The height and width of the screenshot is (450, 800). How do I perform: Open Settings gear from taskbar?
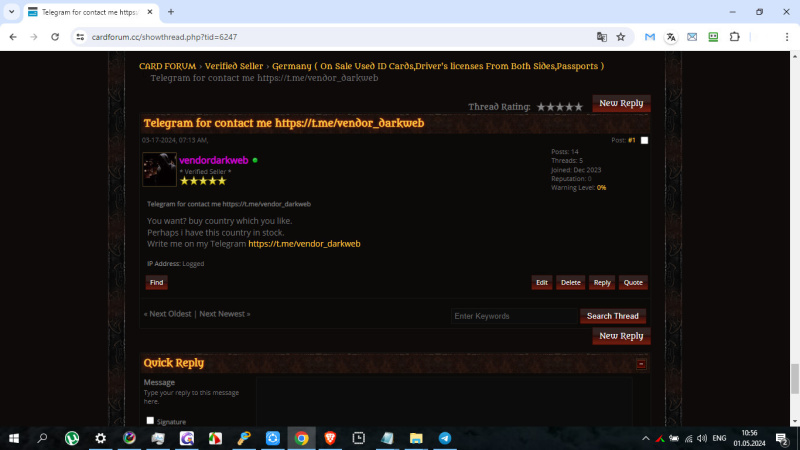coord(101,438)
